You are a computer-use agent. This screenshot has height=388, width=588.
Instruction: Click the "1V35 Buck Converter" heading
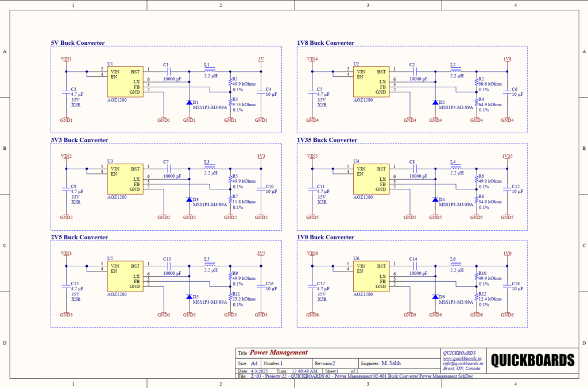(327, 140)
